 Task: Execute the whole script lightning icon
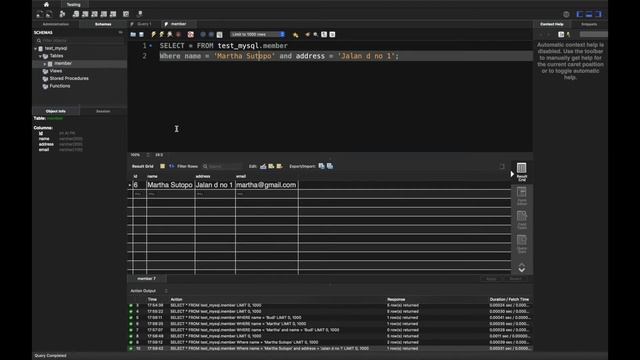pos(153,35)
